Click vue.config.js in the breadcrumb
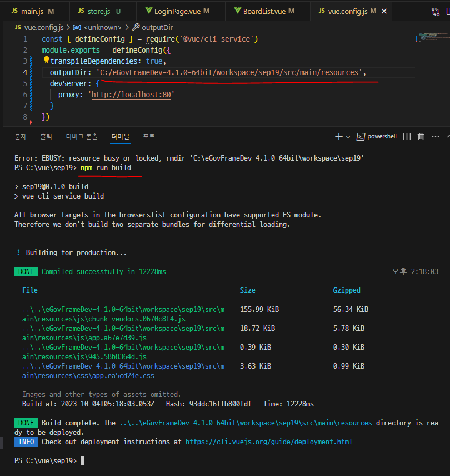This screenshot has height=476, width=450. coord(44,28)
